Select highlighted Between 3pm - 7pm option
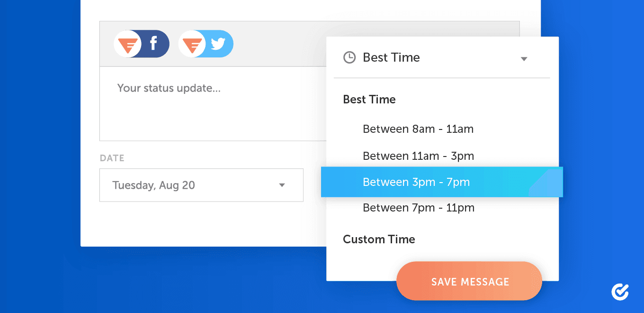This screenshot has width=644, height=313. [442, 182]
